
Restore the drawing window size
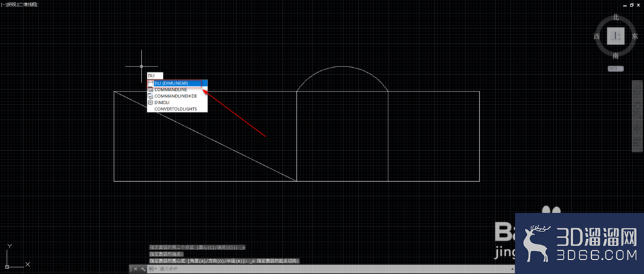(632, 5)
